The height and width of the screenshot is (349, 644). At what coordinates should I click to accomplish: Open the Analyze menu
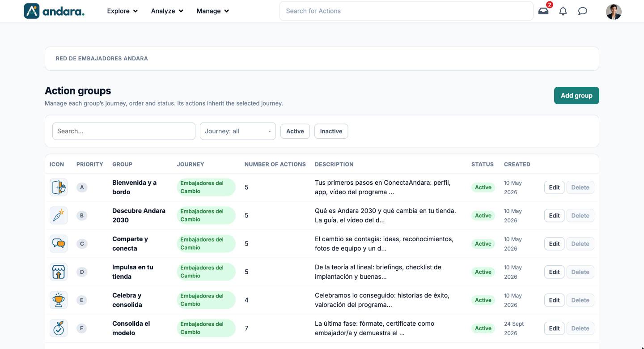tap(167, 11)
